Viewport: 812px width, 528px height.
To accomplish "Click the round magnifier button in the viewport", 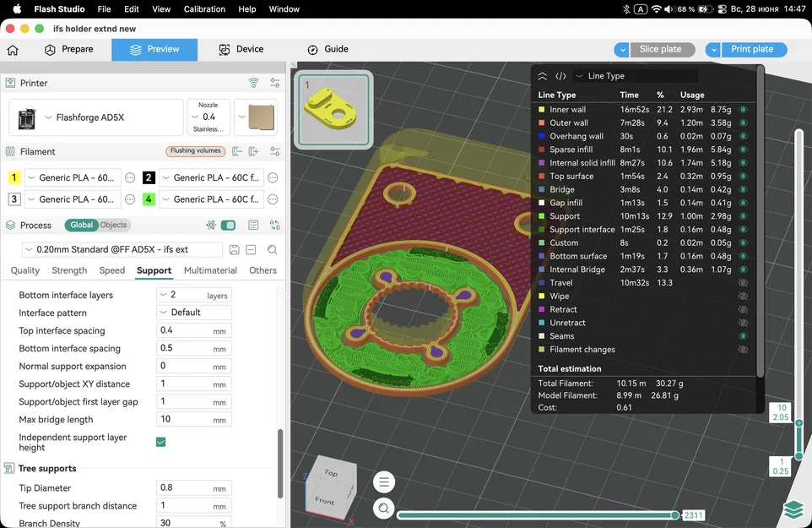I will (384, 509).
